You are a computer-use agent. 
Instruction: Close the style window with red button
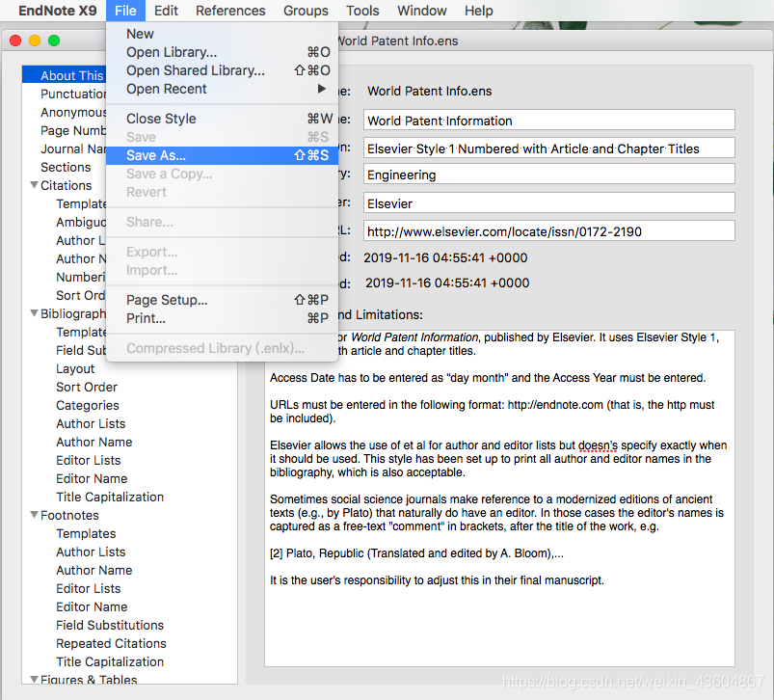[15, 40]
